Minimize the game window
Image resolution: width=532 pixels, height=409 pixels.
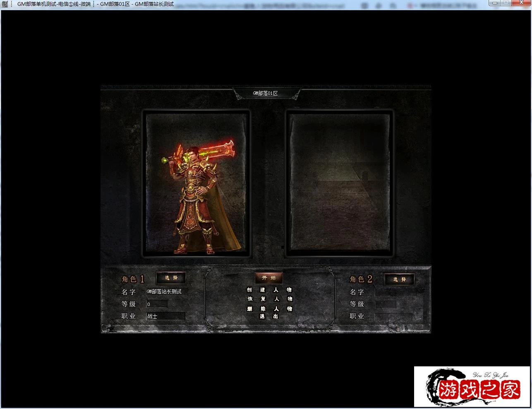pos(494,3)
